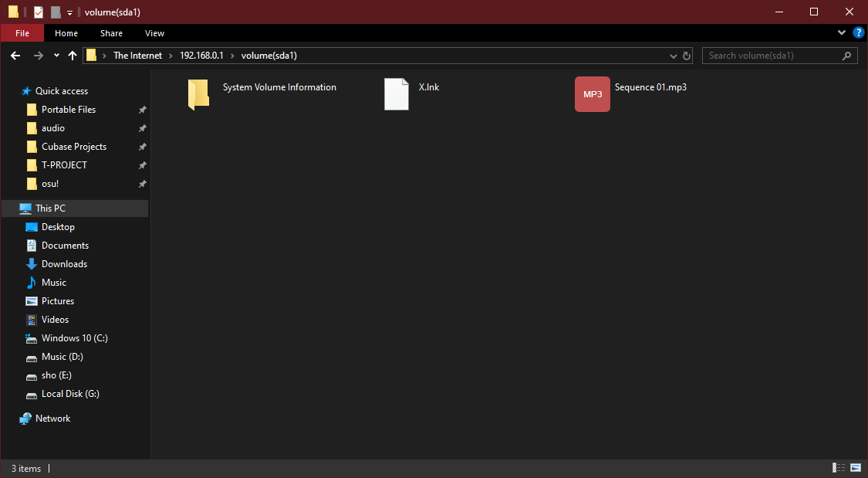Select Network in the navigation pane
This screenshot has width=868, height=478.
click(52, 419)
